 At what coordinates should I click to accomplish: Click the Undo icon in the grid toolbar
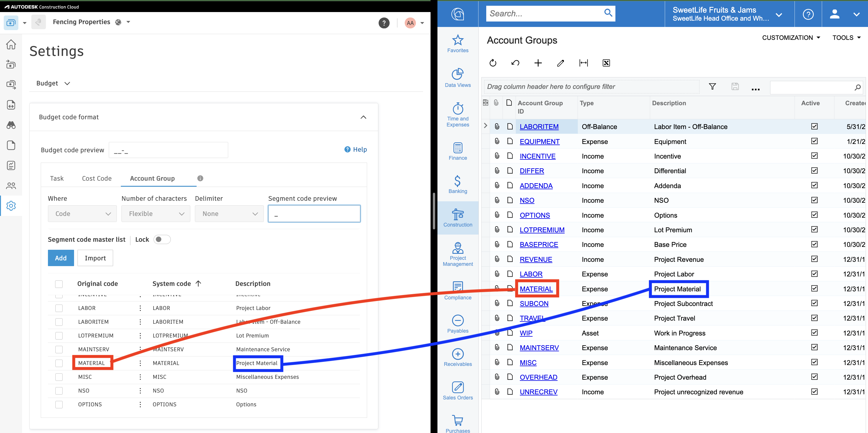515,63
